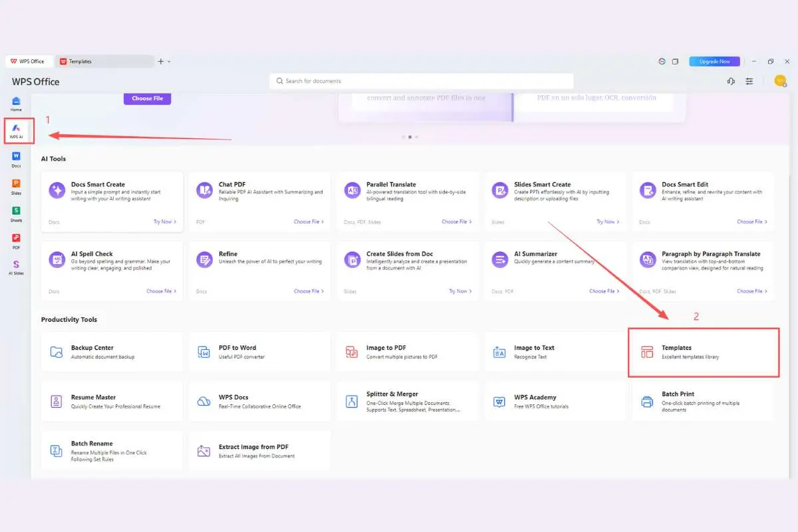Screen dimensions: 798x532
Task: Open AI Slides in the sidebar
Action: pyautogui.click(x=16, y=267)
